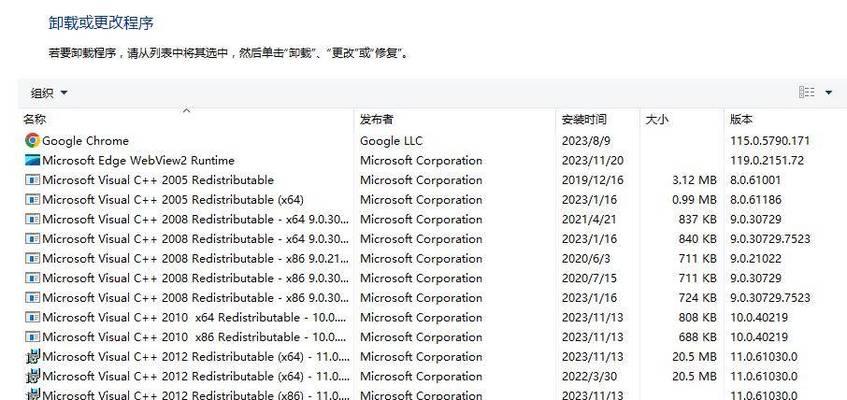
Task: Click the Google Chrome program icon
Action: [x=32, y=141]
